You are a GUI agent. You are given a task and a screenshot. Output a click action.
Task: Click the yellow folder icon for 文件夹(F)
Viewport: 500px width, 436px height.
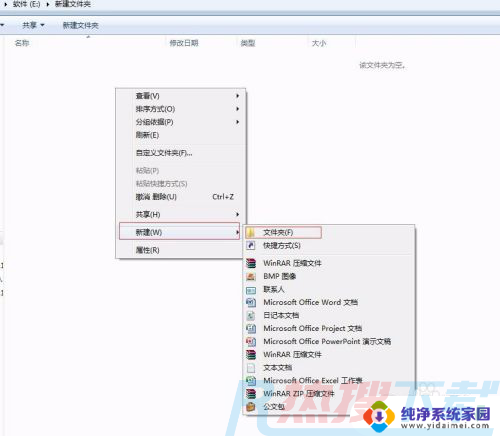tap(251, 232)
